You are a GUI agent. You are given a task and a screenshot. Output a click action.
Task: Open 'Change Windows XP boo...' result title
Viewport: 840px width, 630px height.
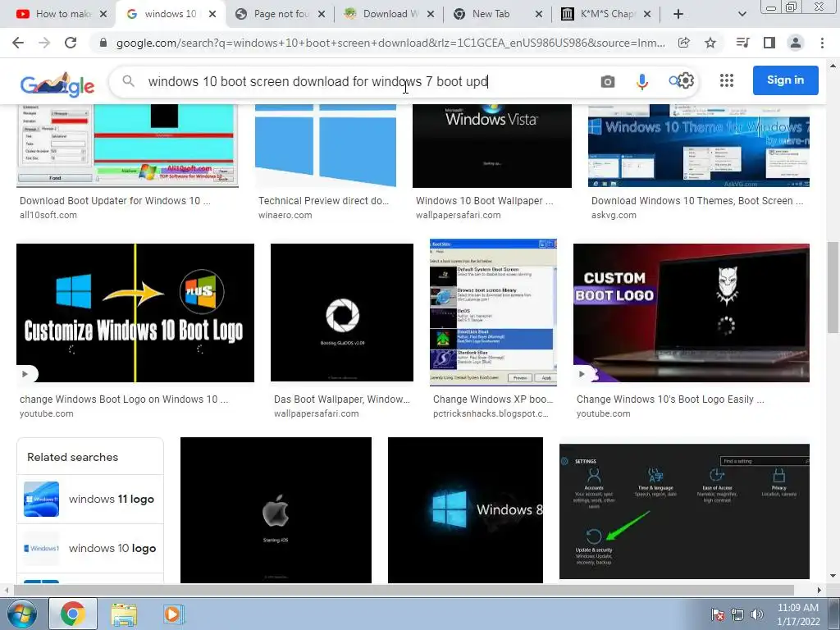[x=493, y=399]
